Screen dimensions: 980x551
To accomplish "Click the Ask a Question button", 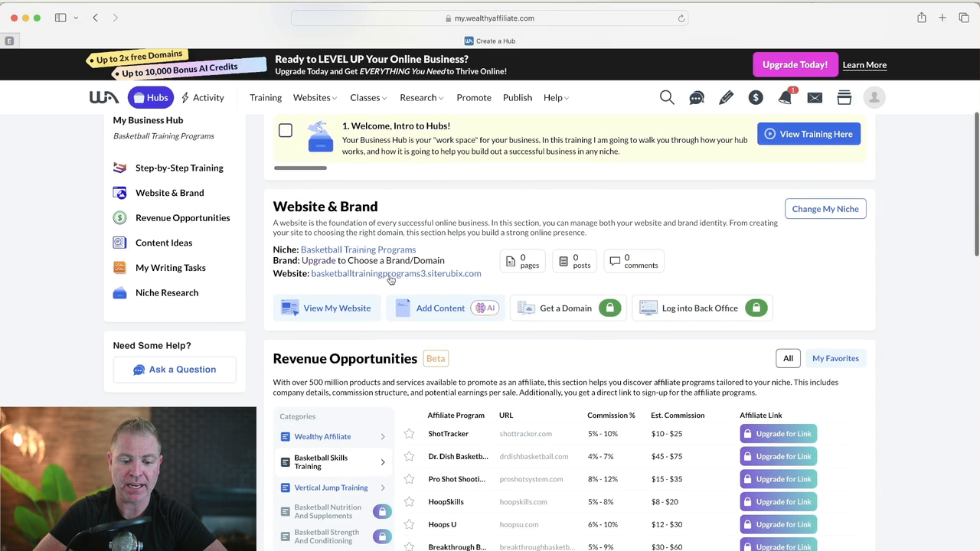I will (x=175, y=370).
